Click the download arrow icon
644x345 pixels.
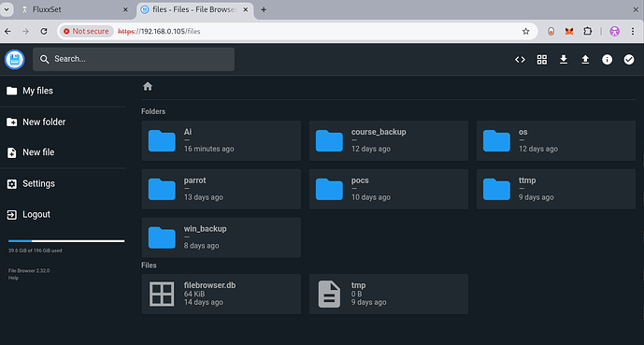tap(564, 60)
